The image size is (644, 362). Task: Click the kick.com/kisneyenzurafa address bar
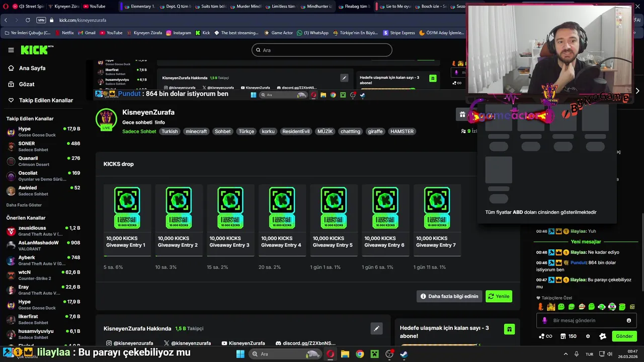pos(83,20)
